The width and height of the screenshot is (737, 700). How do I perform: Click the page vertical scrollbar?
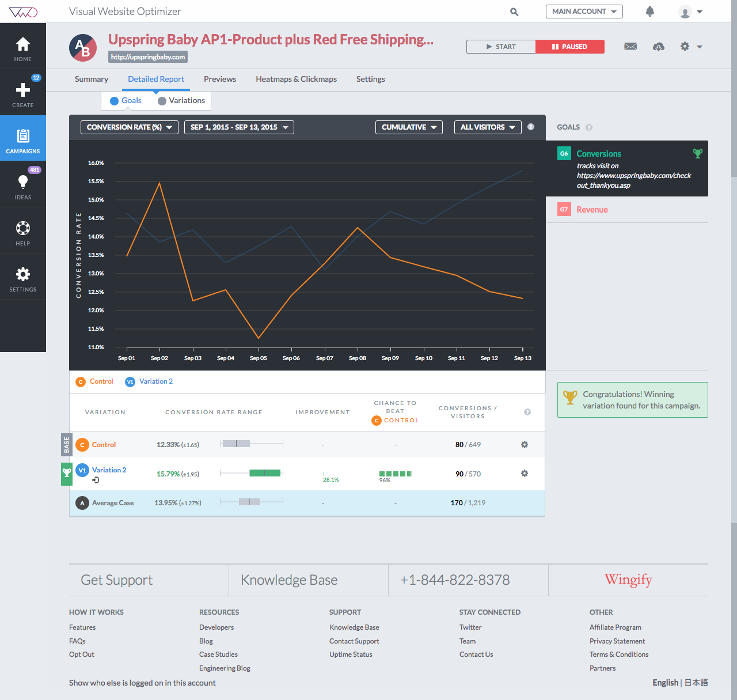[734, 350]
